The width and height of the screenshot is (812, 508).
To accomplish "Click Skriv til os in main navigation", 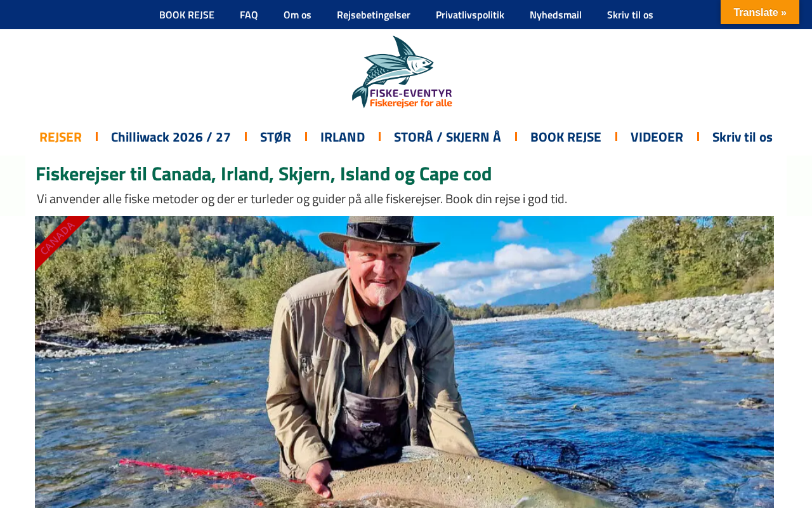I will [742, 137].
